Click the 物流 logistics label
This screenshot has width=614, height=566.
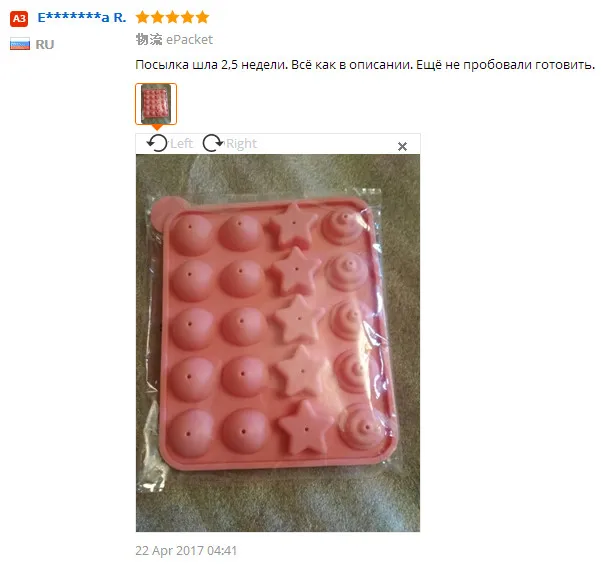click(149, 40)
